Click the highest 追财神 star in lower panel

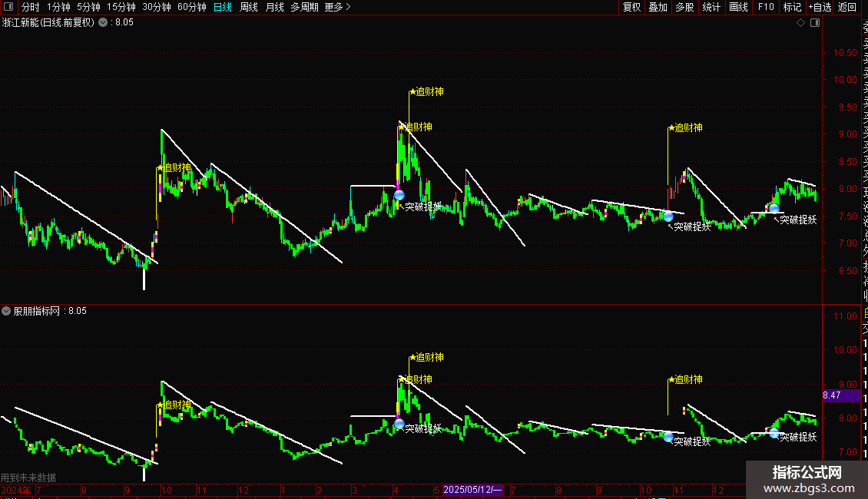pos(426,358)
